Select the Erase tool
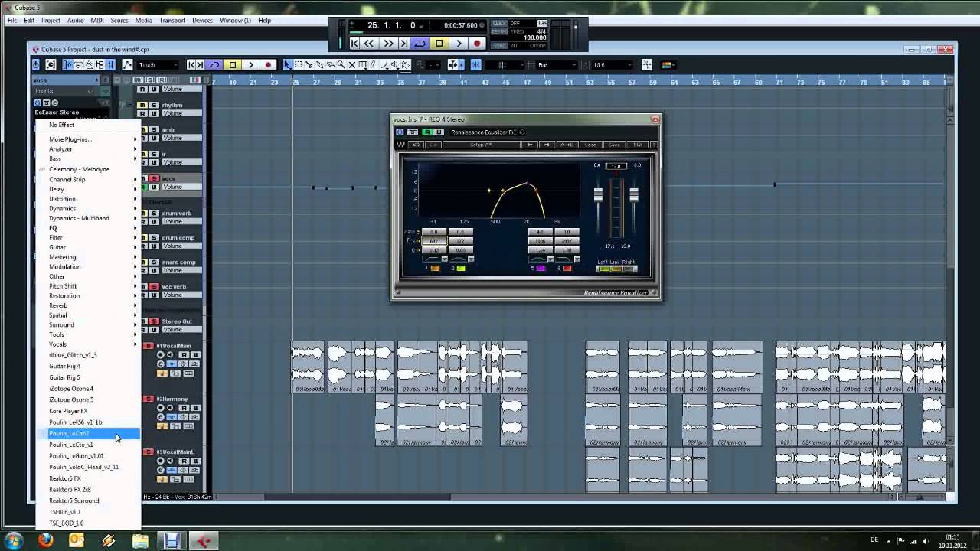The width and height of the screenshot is (980, 551). pyautogui.click(x=330, y=65)
